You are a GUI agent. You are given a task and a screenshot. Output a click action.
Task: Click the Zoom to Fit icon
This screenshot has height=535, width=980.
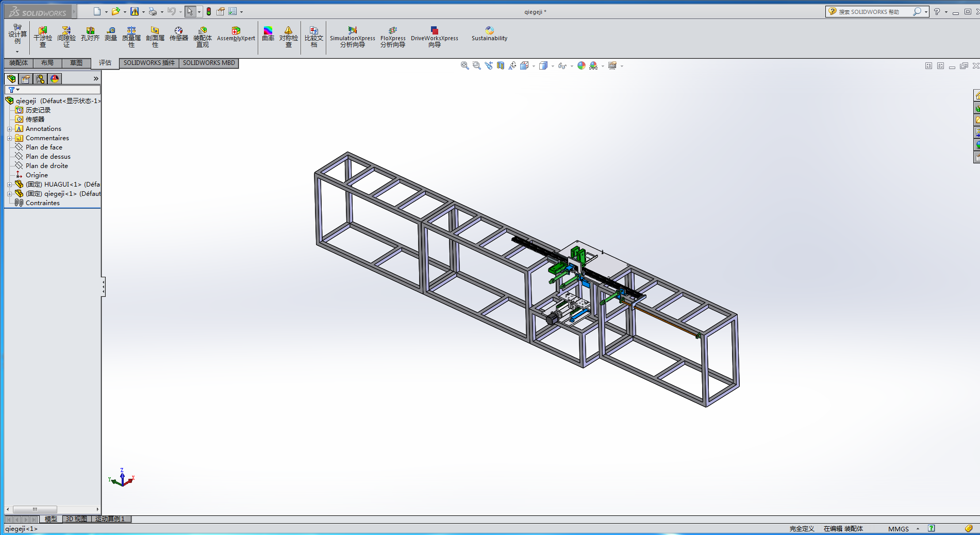point(464,65)
